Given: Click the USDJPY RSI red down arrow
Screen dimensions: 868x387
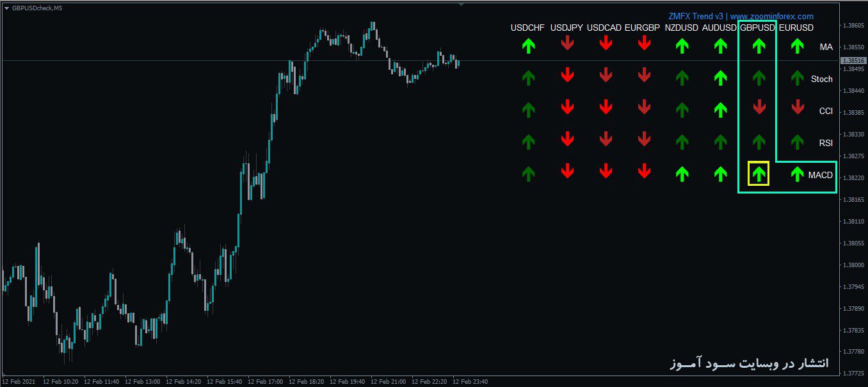Looking at the screenshot, I should click(x=567, y=138).
